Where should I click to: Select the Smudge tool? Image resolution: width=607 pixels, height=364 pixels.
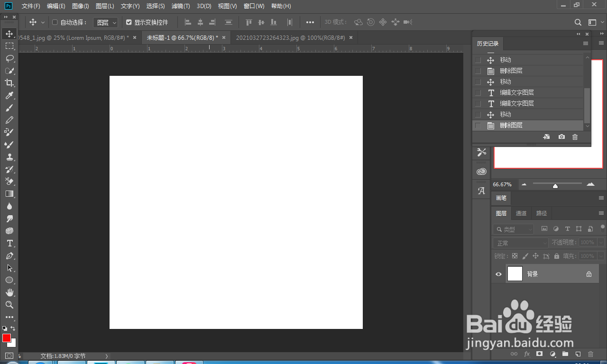click(9, 218)
